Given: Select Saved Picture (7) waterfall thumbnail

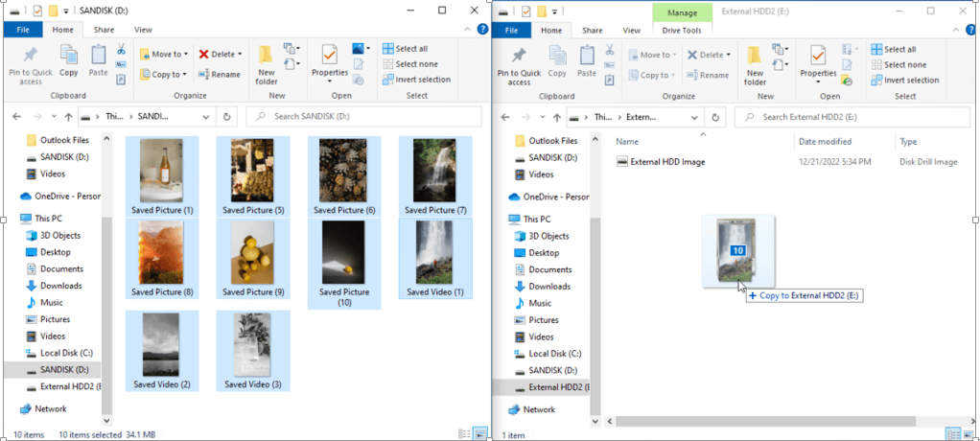Looking at the screenshot, I should [x=435, y=176].
